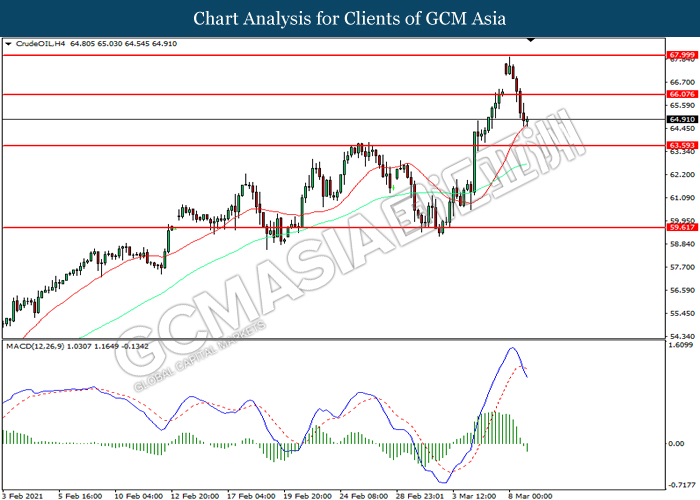Click the 67.999 red price label
Viewport: 700px width, 500px height.
tap(682, 55)
